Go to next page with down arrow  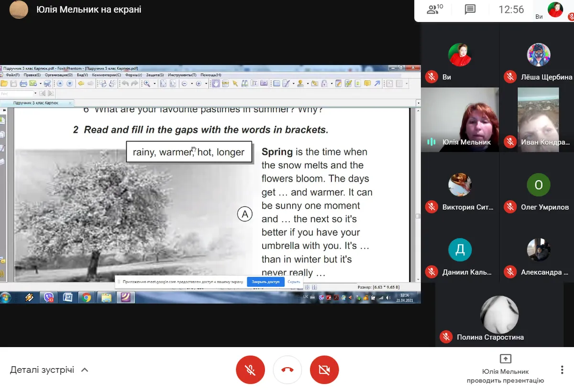(69, 84)
